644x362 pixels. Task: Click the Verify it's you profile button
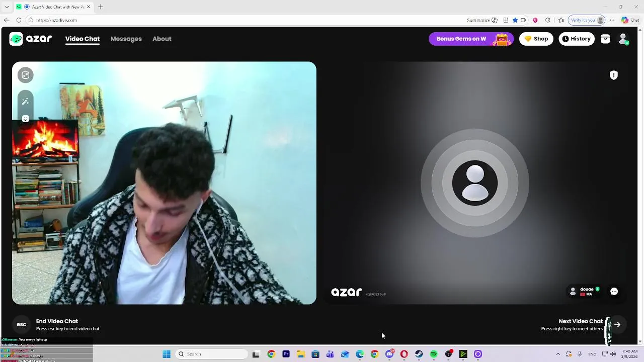click(x=587, y=20)
